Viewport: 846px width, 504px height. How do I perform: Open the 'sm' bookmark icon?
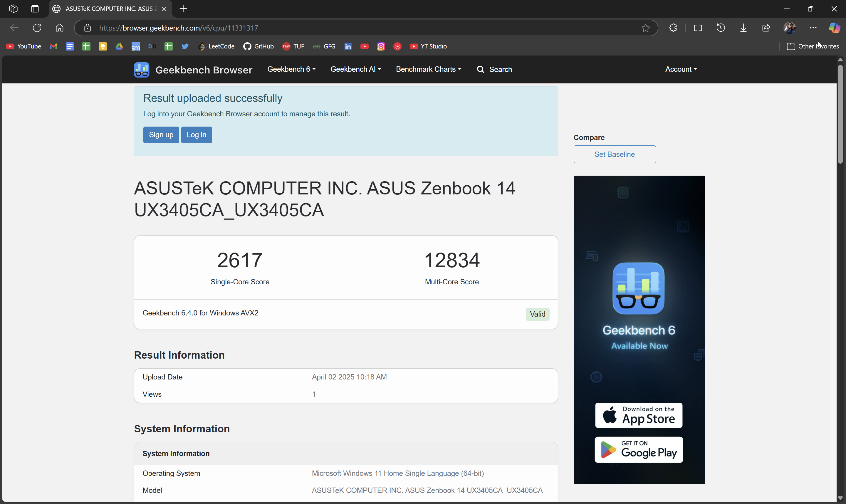[x=136, y=46]
